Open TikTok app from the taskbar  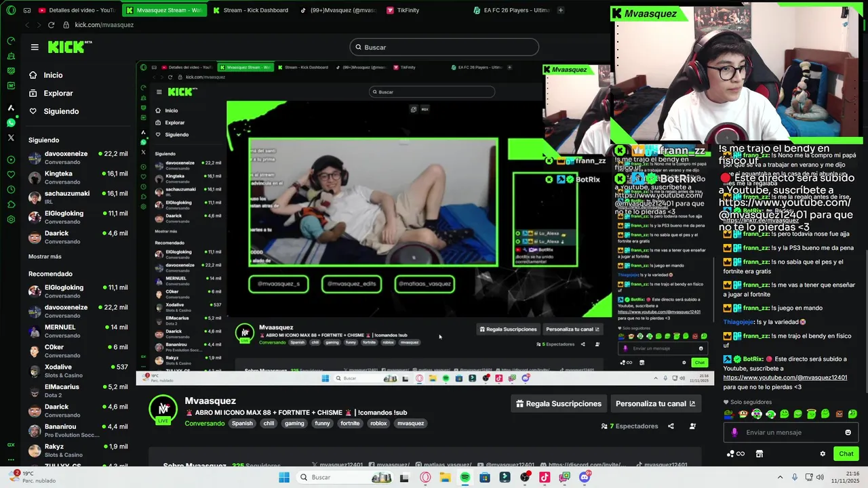click(x=545, y=477)
